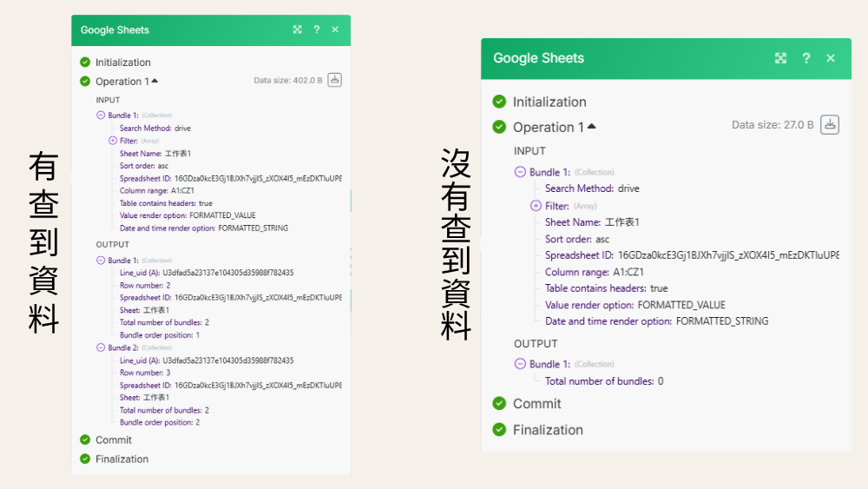
Task: Click 'Date and time render option' in left panel
Action: (x=204, y=228)
